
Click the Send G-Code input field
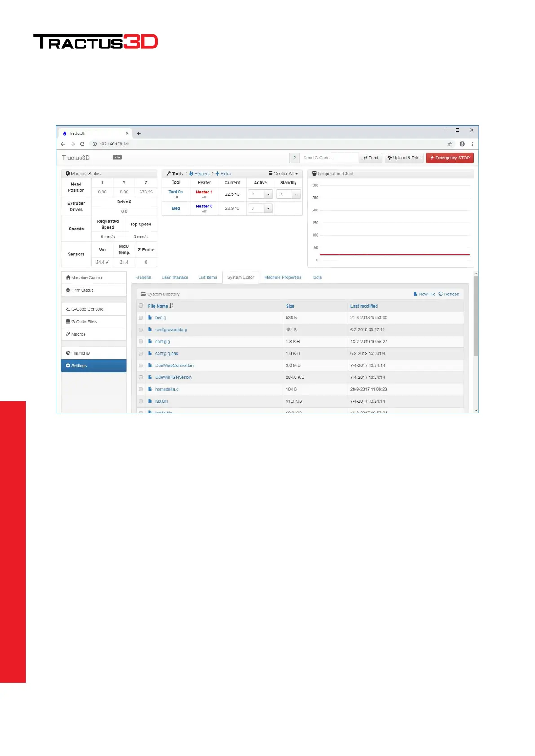(x=329, y=158)
